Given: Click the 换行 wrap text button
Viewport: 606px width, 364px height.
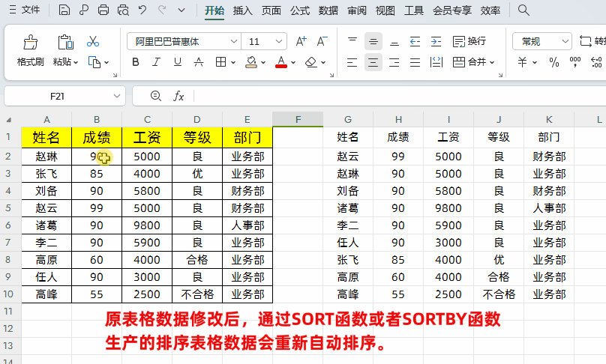Looking at the screenshot, I should pos(469,41).
